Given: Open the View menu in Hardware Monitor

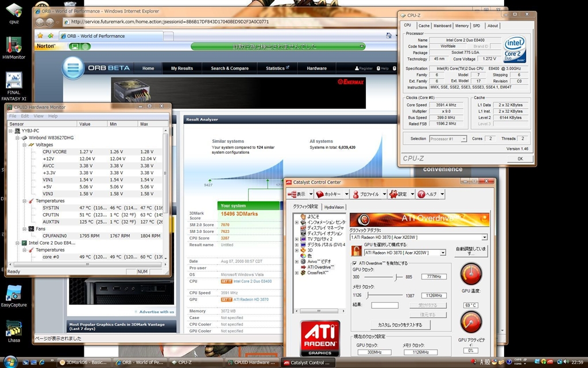Looking at the screenshot, I should [38, 116].
